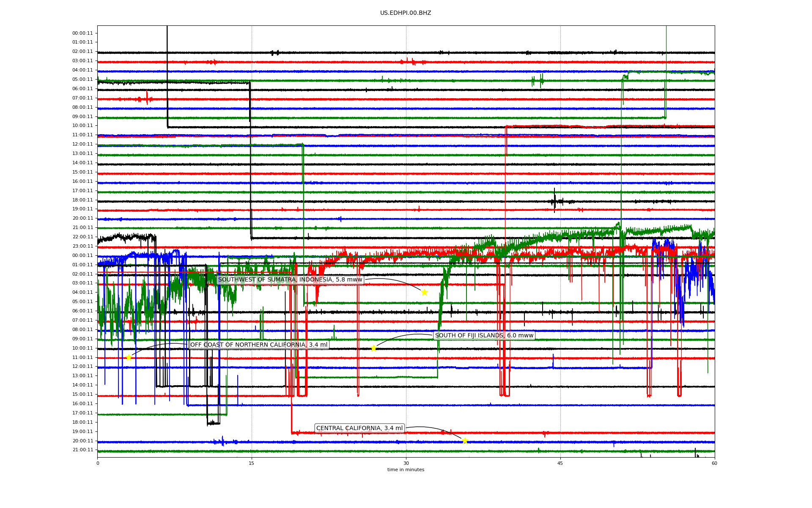Click the x-axis tick labeled 15
812x508 pixels.
(x=252, y=463)
